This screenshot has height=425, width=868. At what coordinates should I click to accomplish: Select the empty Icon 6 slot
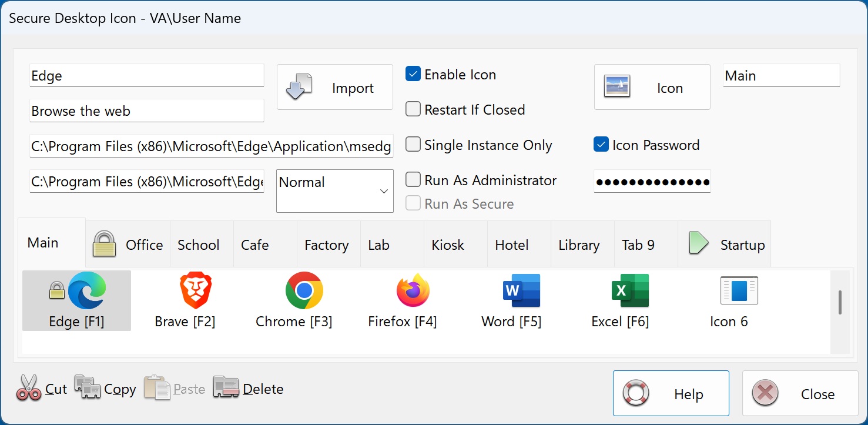tap(729, 300)
